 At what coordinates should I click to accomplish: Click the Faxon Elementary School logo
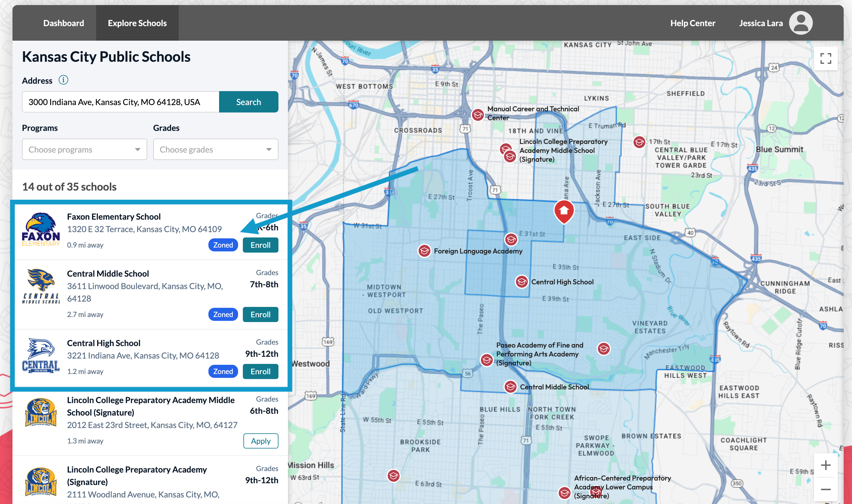pyautogui.click(x=40, y=229)
